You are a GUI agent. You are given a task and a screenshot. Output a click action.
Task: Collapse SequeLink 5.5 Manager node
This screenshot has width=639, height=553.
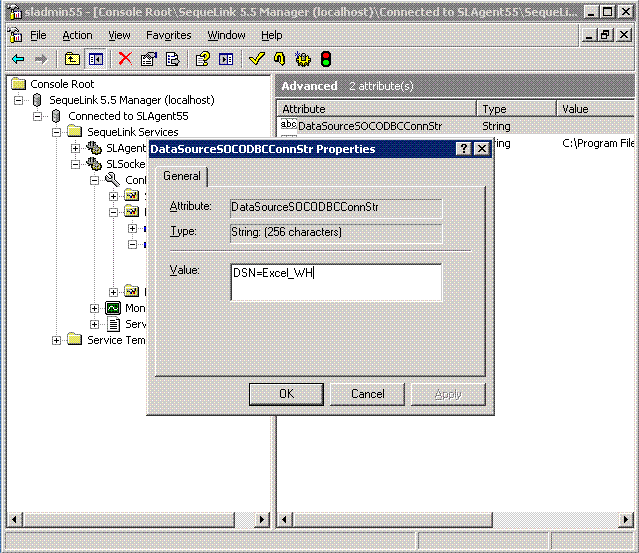18,100
